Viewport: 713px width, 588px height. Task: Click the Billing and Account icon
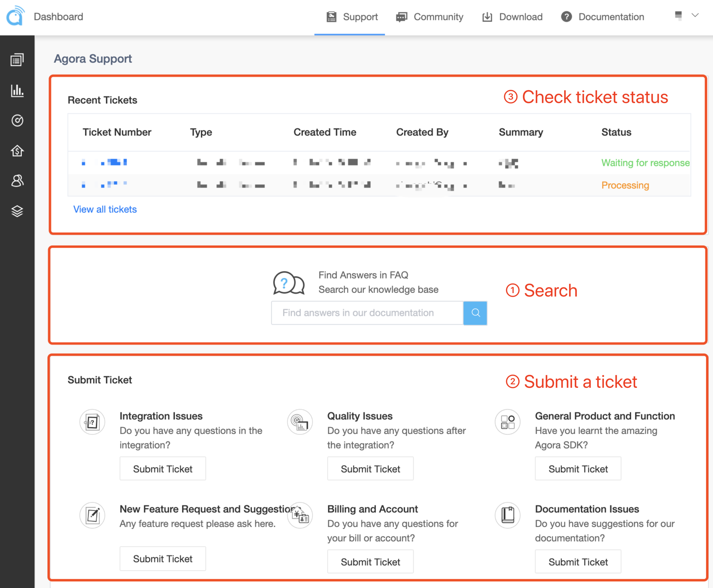300,515
